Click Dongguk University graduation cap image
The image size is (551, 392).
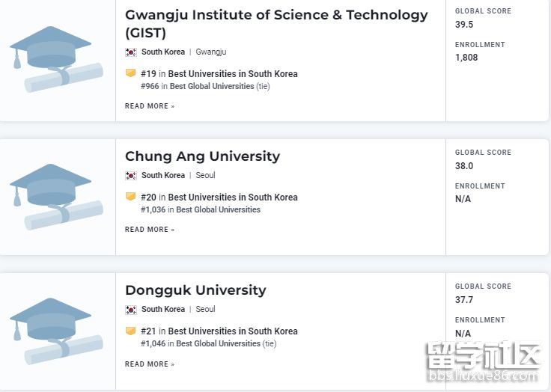click(55, 331)
